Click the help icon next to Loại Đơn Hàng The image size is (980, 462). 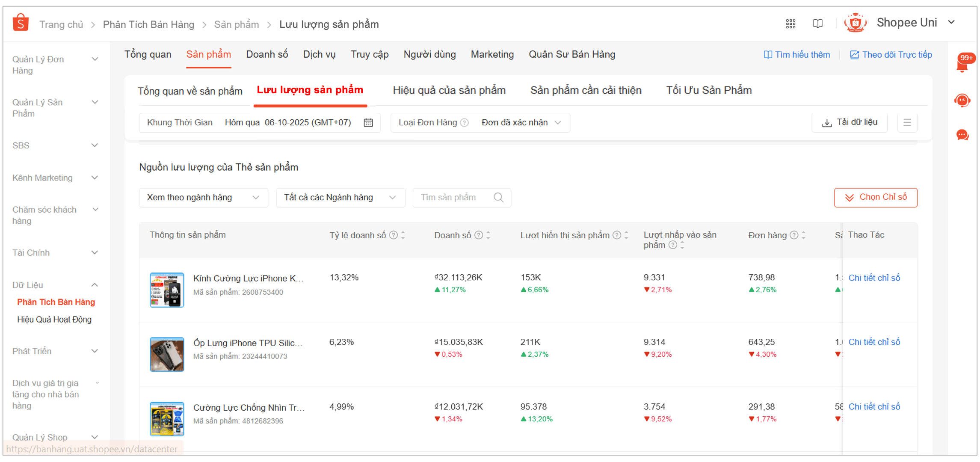pos(465,123)
